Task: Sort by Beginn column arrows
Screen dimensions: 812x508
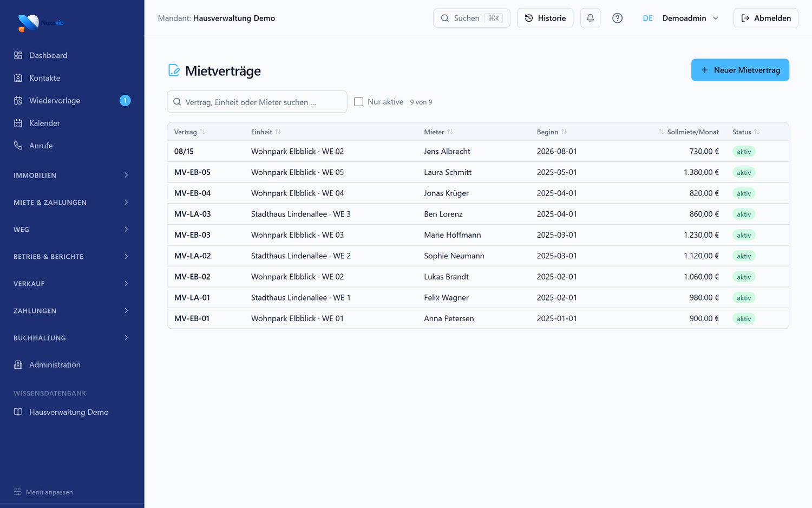Action: pyautogui.click(x=564, y=132)
